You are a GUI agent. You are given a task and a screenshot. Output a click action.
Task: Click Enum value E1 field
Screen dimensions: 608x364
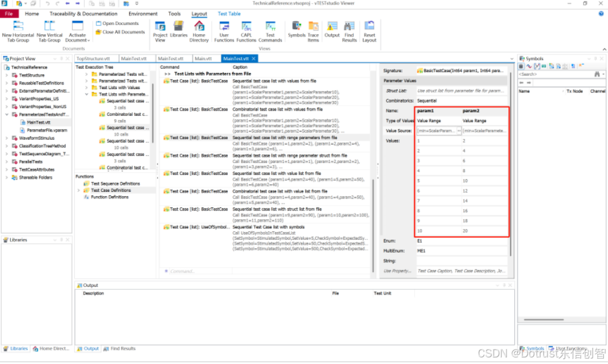point(462,241)
